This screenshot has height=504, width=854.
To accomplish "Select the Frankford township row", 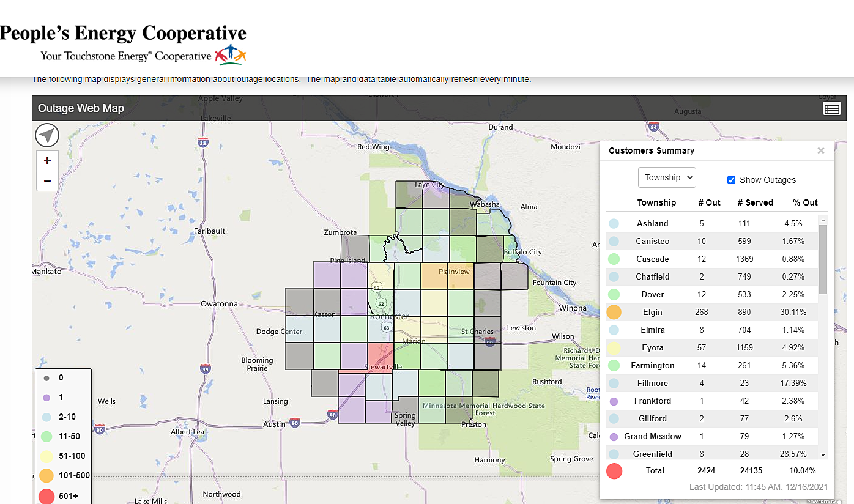I will tap(712, 401).
